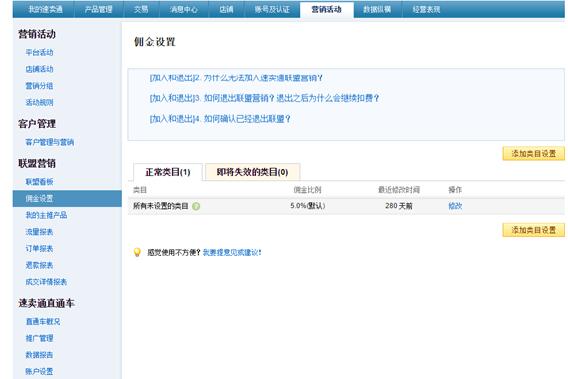Click the 280 天前 modified time cell
The width and height of the screenshot is (568, 379).
398,206
